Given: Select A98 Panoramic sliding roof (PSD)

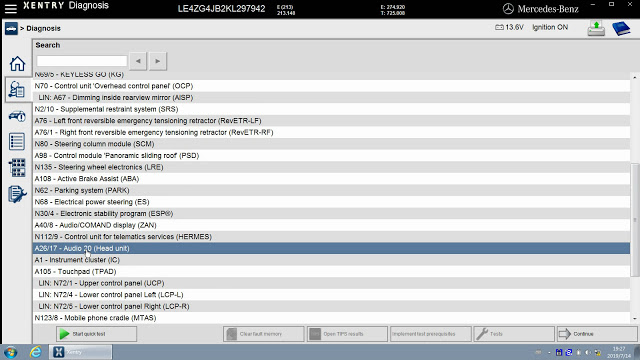Looking at the screenshot, I should [331, 156].
